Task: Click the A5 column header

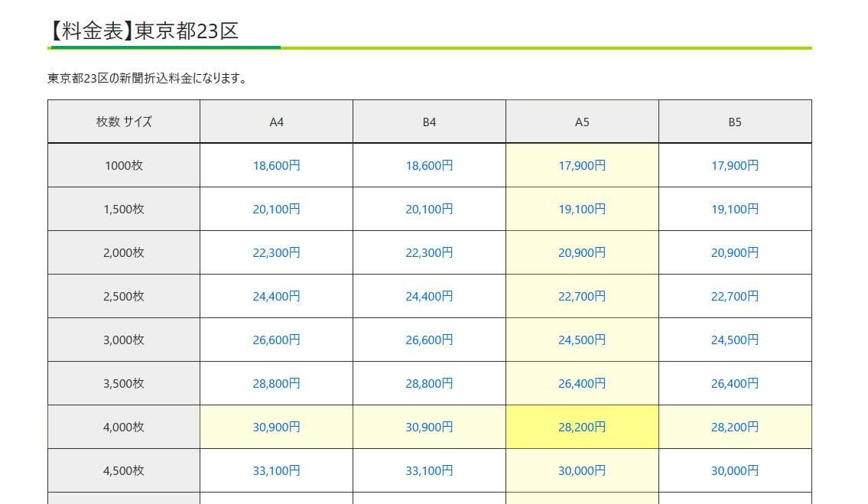Action: click(x=582, y=122)
